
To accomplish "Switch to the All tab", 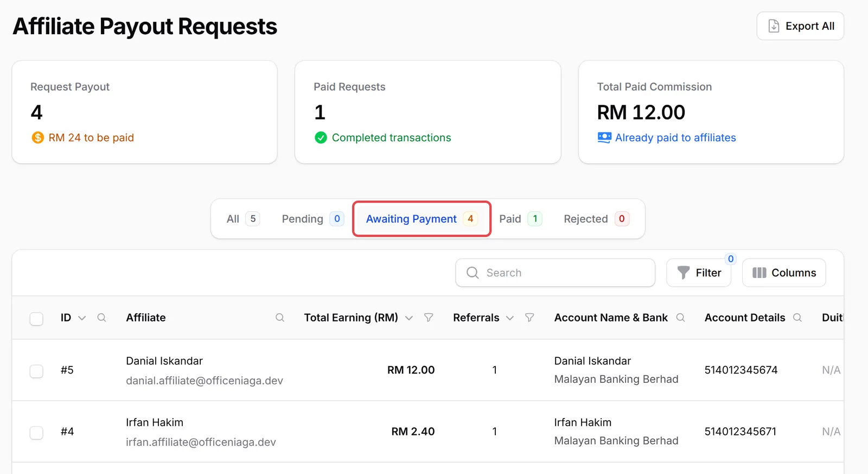I will pos(243,219).
